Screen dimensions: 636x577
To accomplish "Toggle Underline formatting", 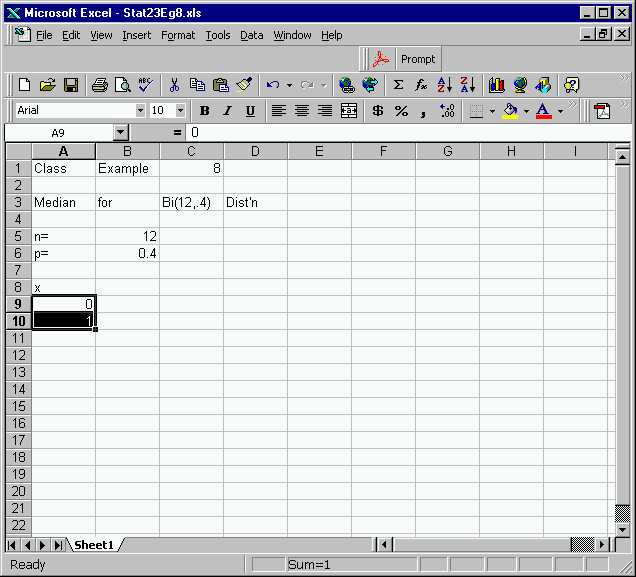I will [x=250, y=111].
